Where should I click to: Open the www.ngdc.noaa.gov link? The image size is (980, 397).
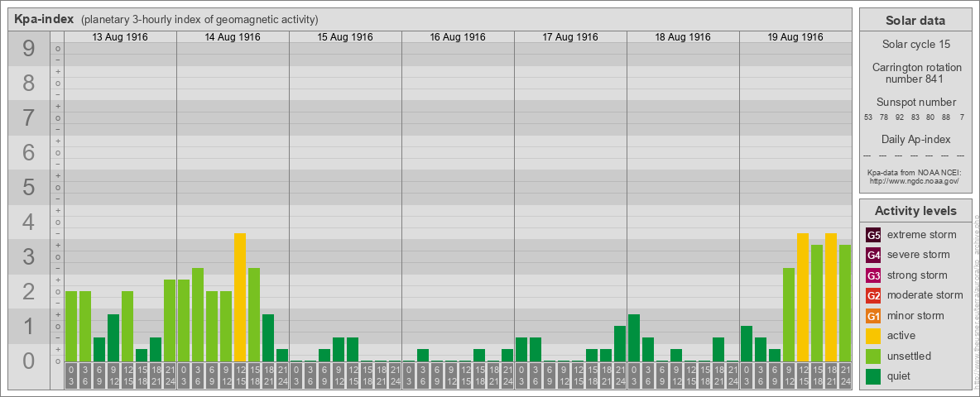(915, 180)
